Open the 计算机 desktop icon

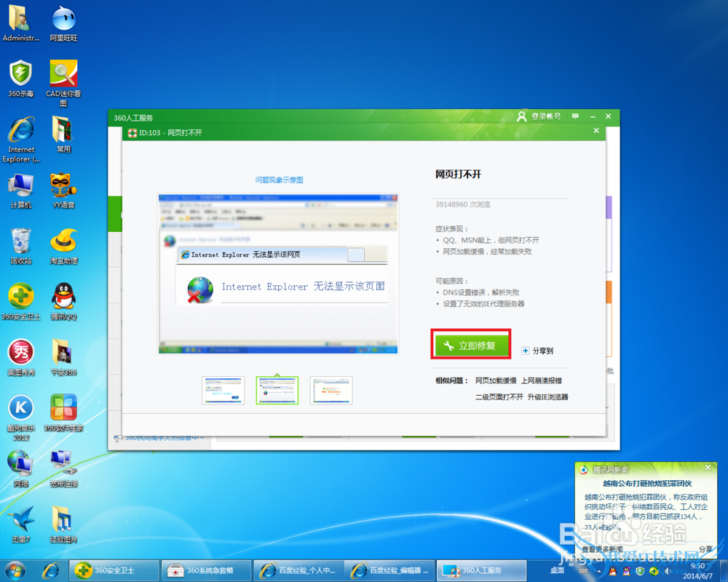tap(21, 191)
